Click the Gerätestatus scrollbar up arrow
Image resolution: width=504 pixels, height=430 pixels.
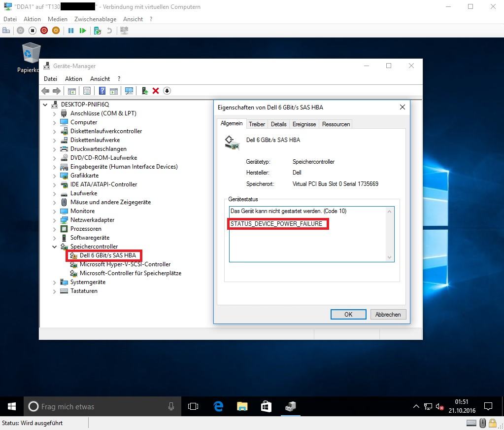(x=390, y=212)
